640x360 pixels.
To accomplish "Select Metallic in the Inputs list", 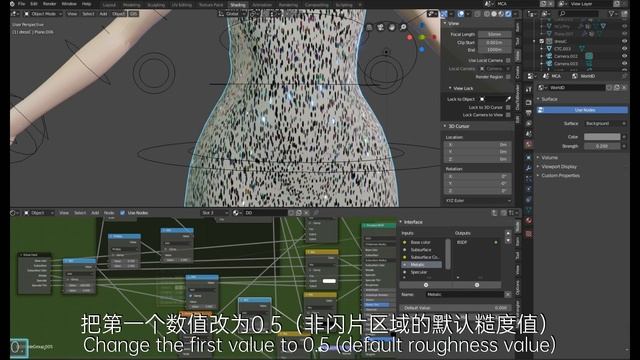I will point(421,264).
